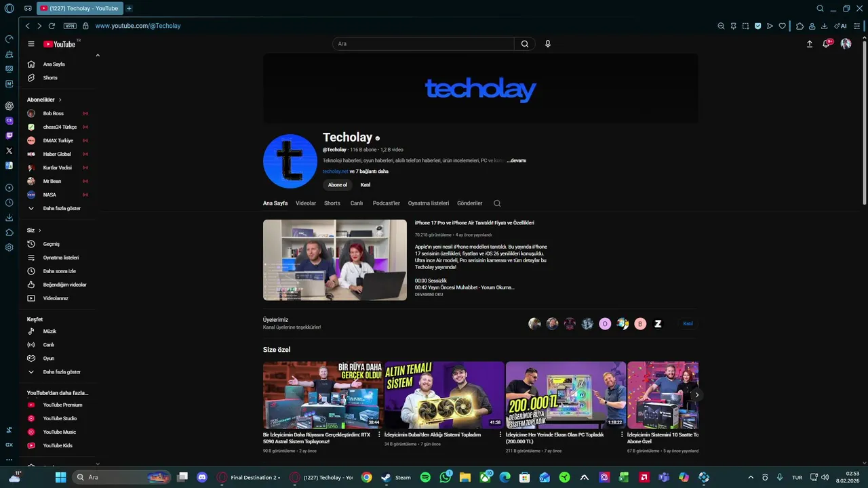Open the Opera GX main menu logo

coord(9,9)
